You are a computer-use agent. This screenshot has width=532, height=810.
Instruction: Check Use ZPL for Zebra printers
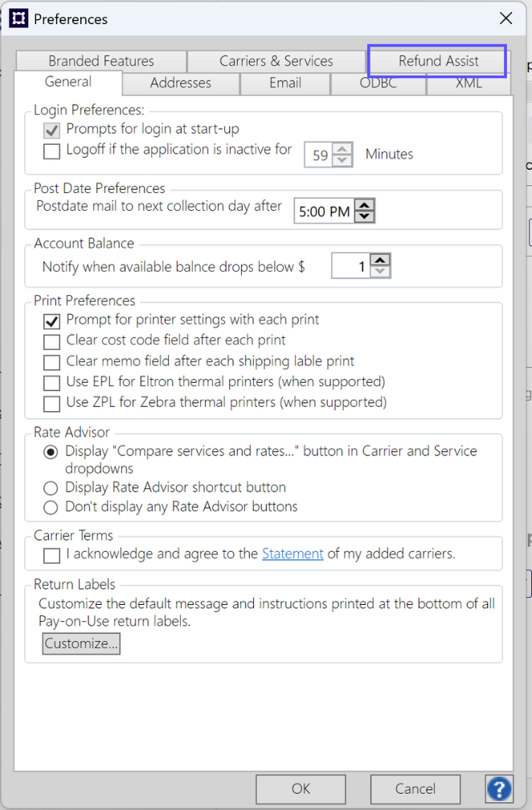(52, 402)
